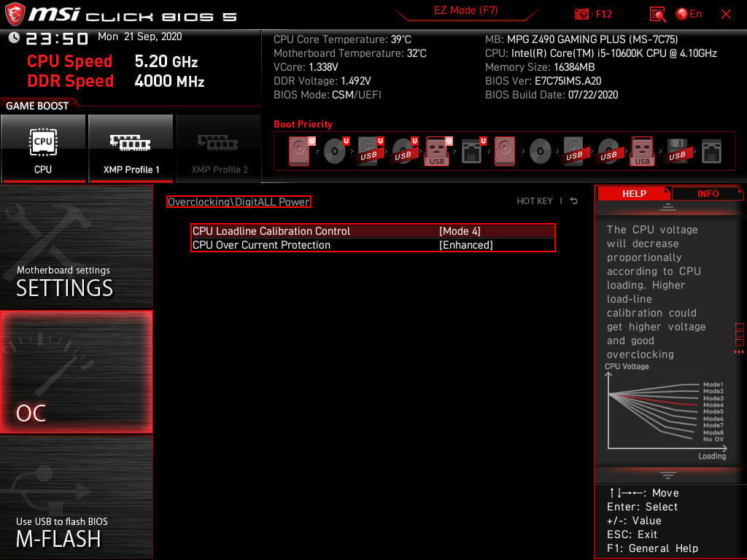Open the BIOS search magnifier icon
This screenshot has width=747, height=560.
coord(657,15)
